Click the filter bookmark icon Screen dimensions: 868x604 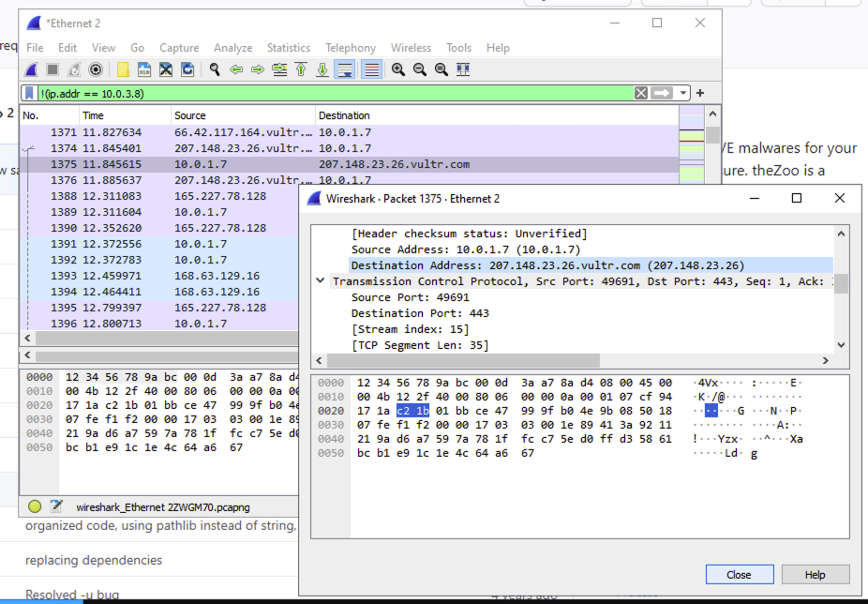point(30,93)
